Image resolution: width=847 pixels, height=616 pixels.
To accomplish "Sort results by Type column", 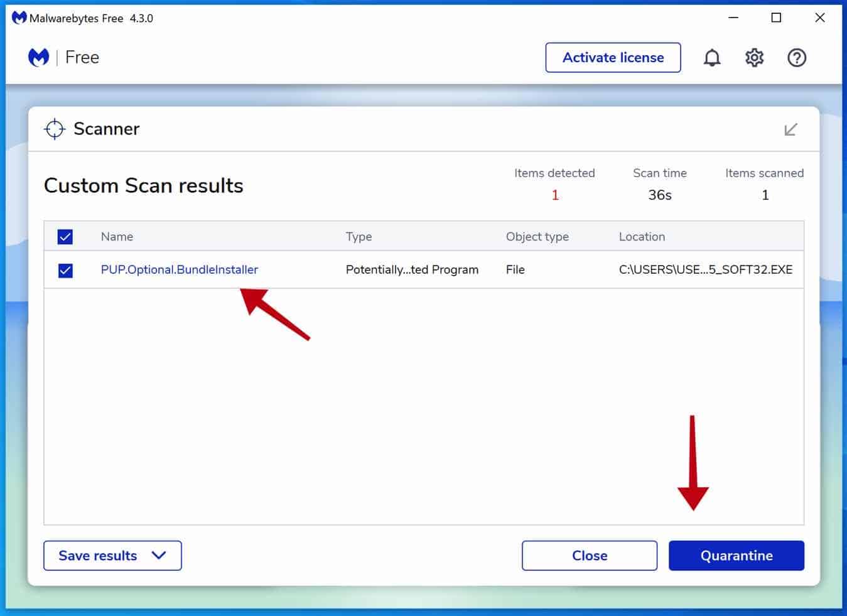I will [x=359, y=237].
